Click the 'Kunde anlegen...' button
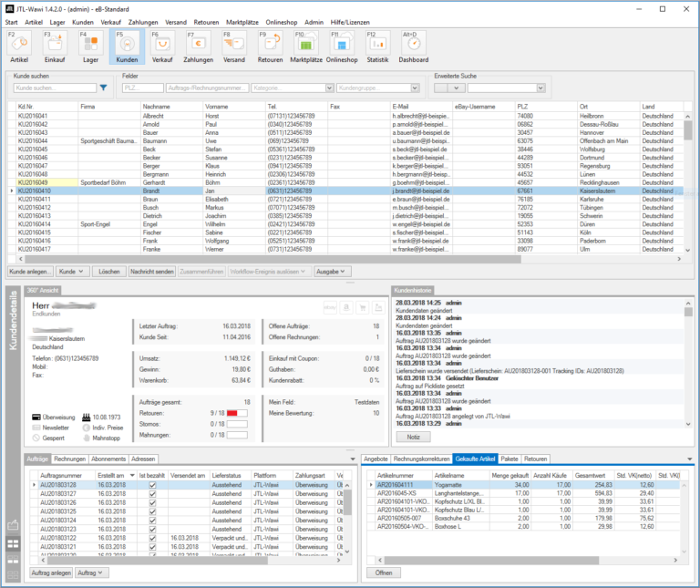The height and width of the screenshot is (588, 700). [30, 272]
